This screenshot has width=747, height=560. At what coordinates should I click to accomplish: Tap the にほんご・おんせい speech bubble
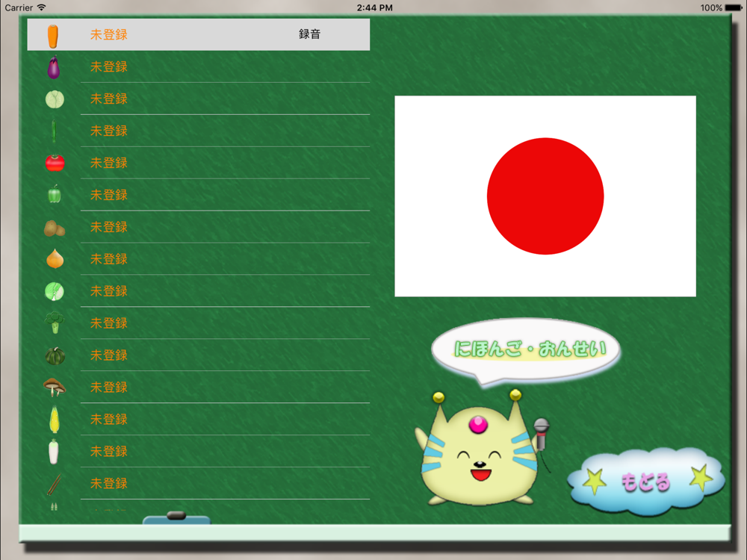pyautogui.click(x=526, y=351)
